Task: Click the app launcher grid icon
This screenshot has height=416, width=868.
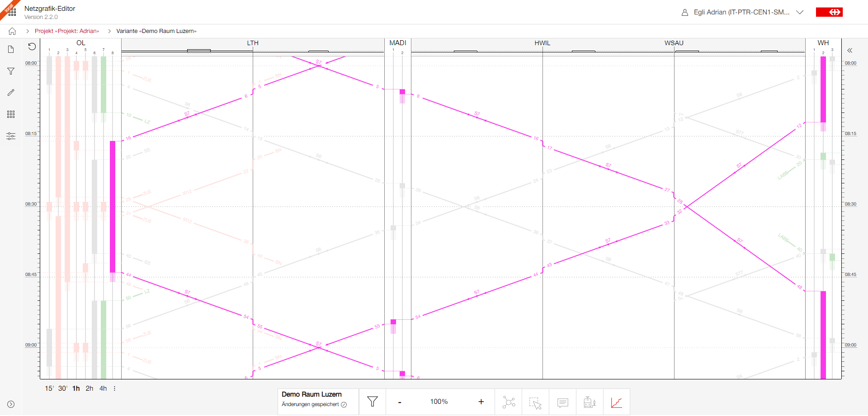Action: tap(13, 12)
